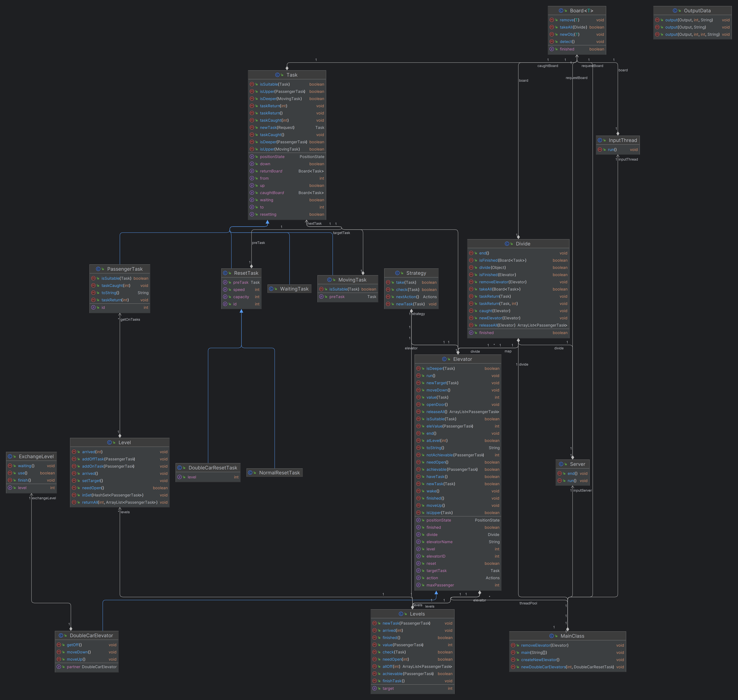Screen dimensions: 738x700
Task: Select the InputThread class icon
Action: point(600,140)
